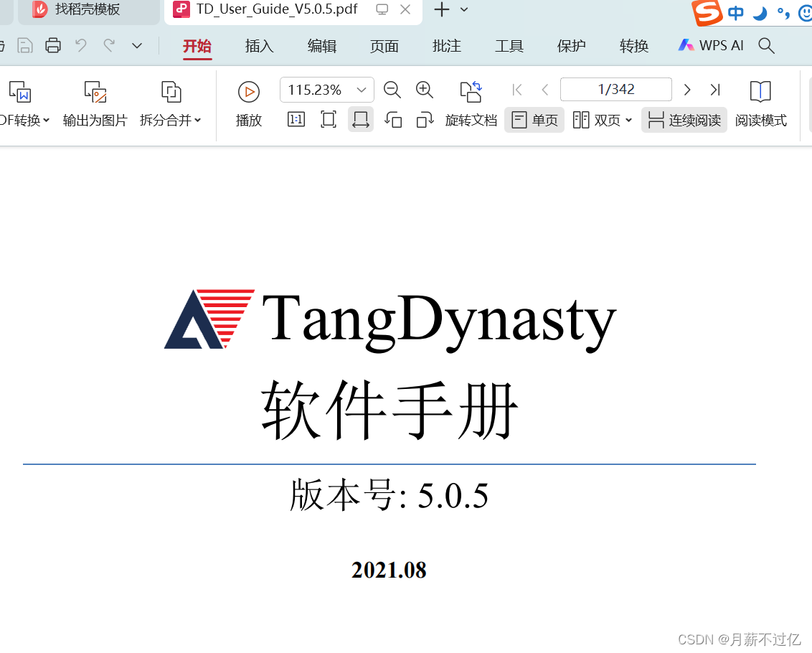This screenshot has height=653, width=812.
Task: Open WPS AI assistant
Action: (711, 46)
